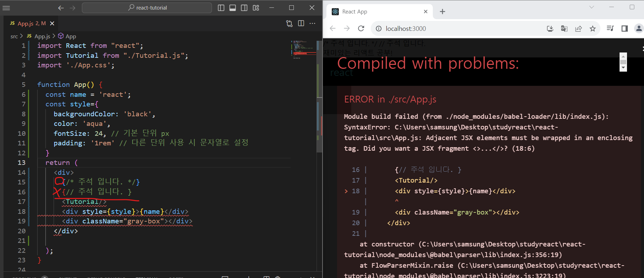Click Chrome's back navigation arrow

332,28
